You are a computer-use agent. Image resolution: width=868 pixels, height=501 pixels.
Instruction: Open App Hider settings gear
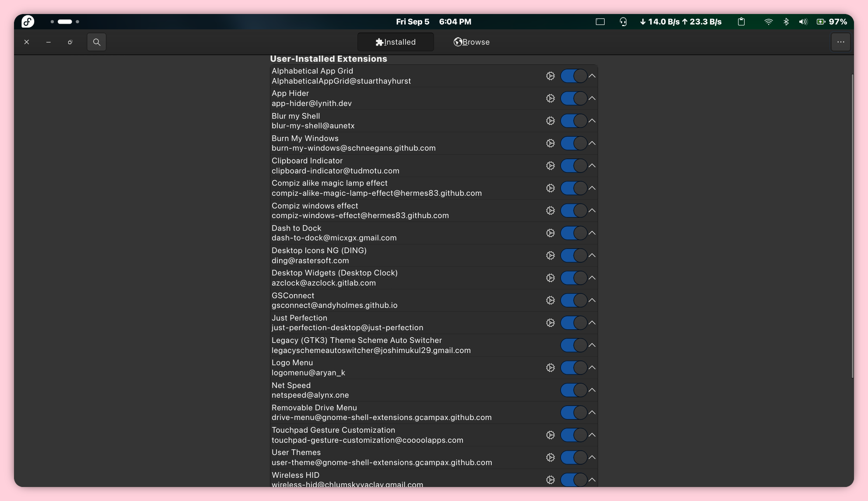(x=550, y=98)
